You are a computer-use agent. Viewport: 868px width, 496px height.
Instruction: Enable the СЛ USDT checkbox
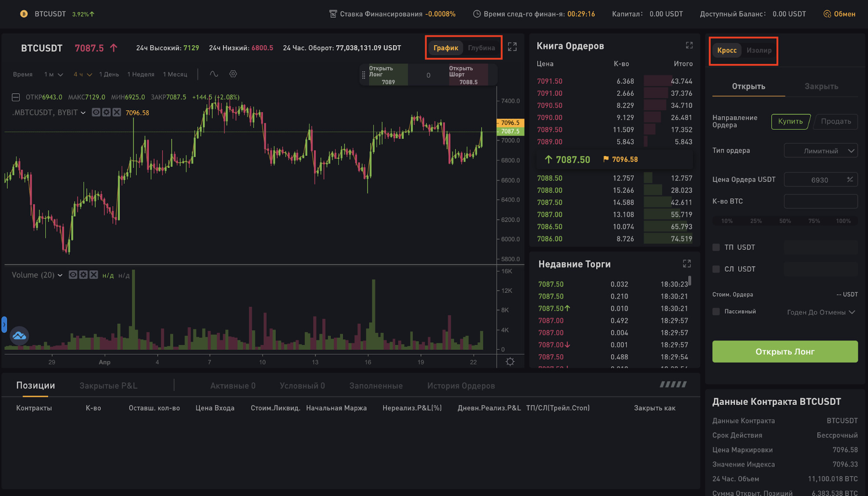716,269
